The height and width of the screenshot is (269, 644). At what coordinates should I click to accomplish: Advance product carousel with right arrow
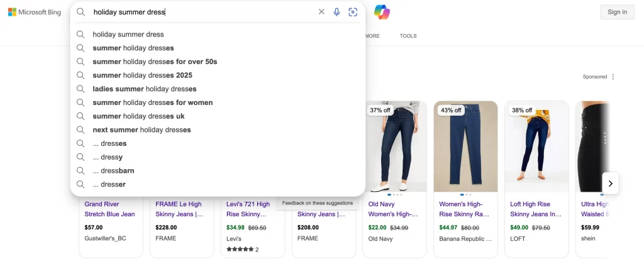[x=610, y=183]
